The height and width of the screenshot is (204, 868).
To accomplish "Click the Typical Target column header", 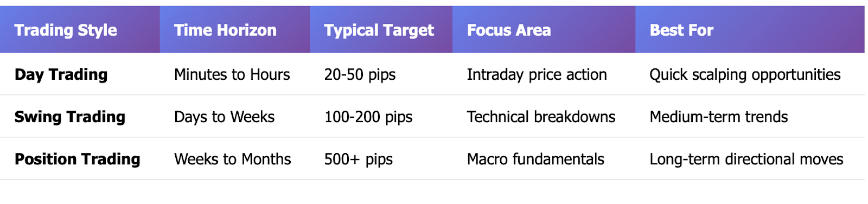I will click(379, 30).
